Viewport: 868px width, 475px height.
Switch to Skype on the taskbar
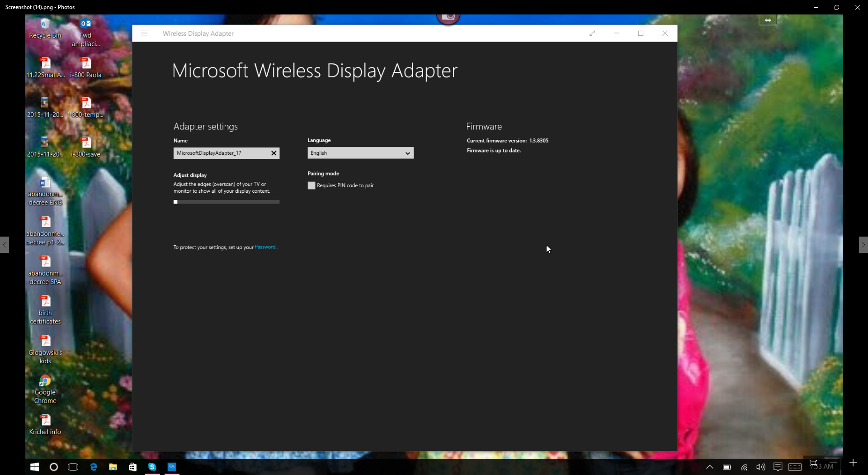152,467
